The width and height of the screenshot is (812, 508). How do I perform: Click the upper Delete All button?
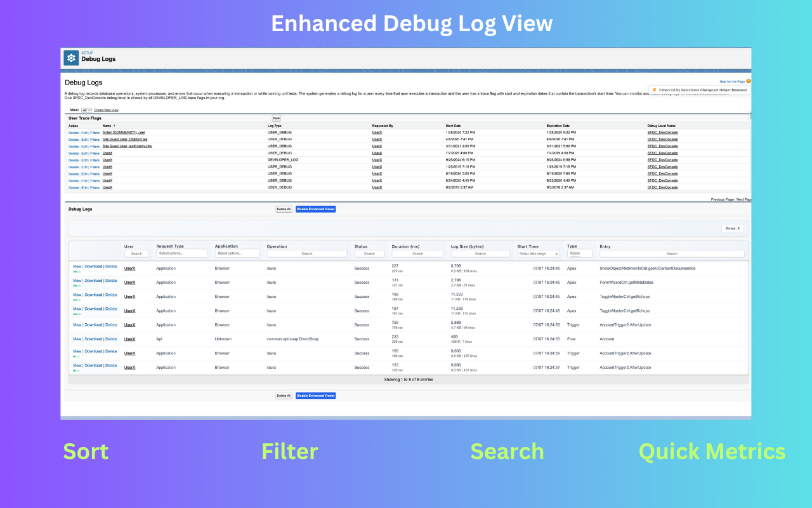tap(284, 209)
